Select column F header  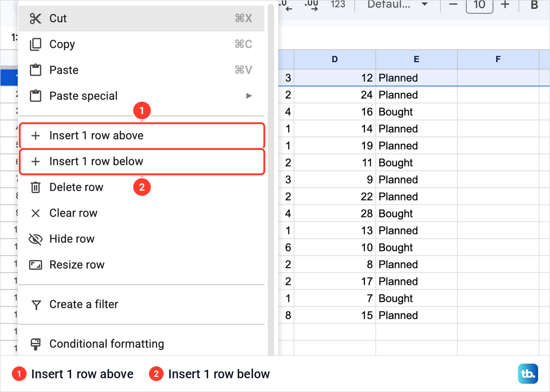(x=498, y=59)
